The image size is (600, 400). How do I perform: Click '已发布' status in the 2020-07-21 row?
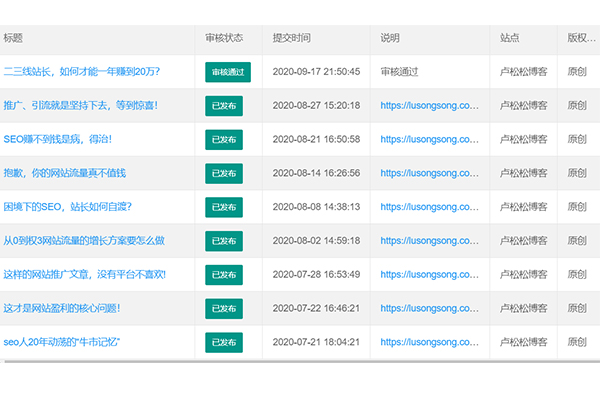coord(224,342)
